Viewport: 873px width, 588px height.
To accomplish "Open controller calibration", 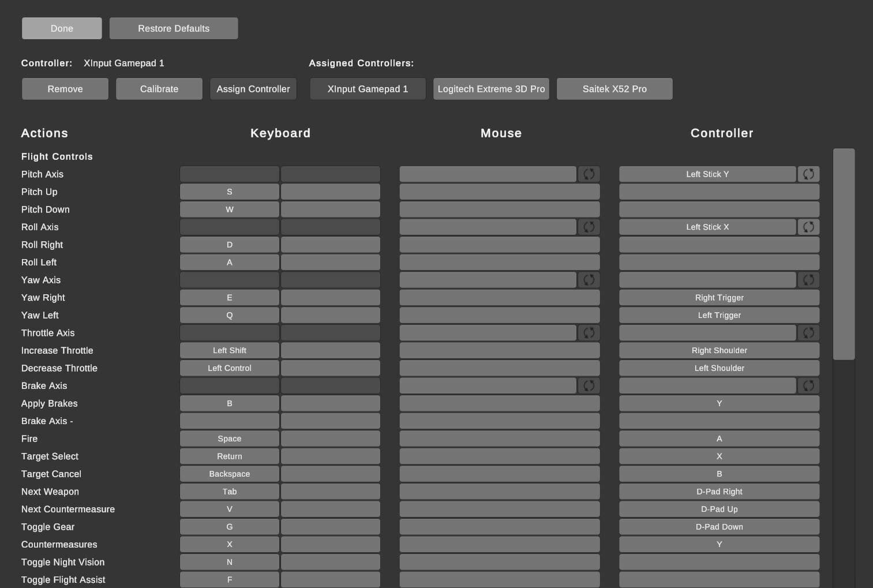I will [x=159, y=89].
